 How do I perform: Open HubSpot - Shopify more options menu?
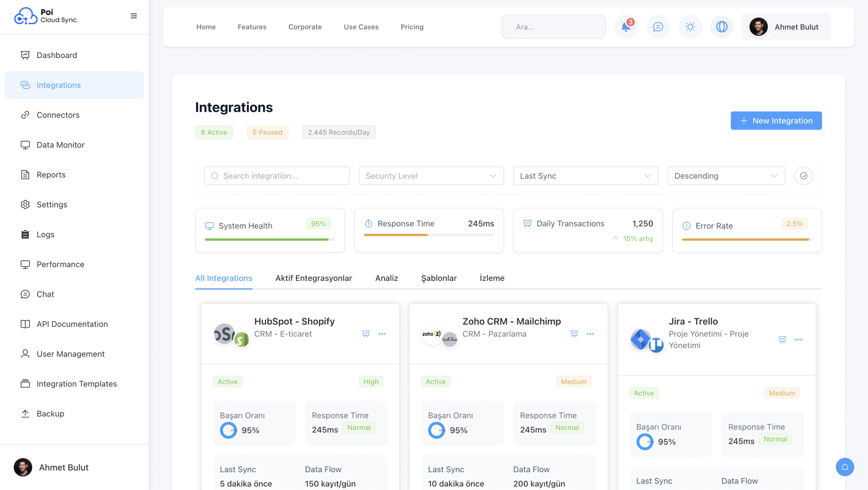point(382,334)
